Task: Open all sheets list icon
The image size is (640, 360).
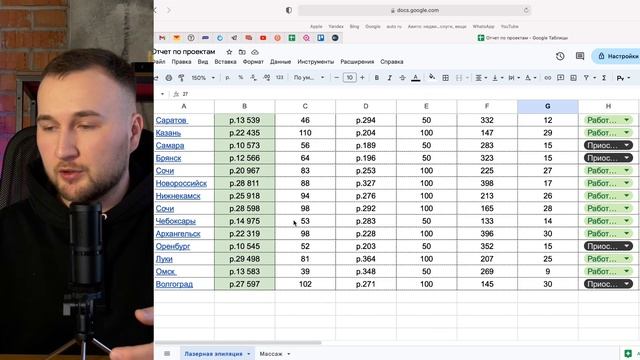Action: click(167, 353)
